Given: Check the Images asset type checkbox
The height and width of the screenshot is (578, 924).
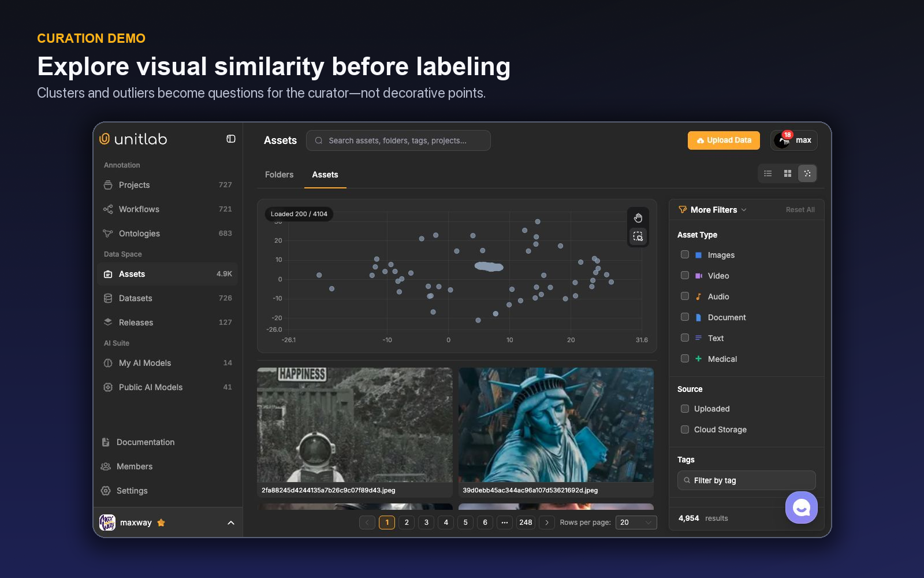Looking at the screenshot, I should (685, 254).
